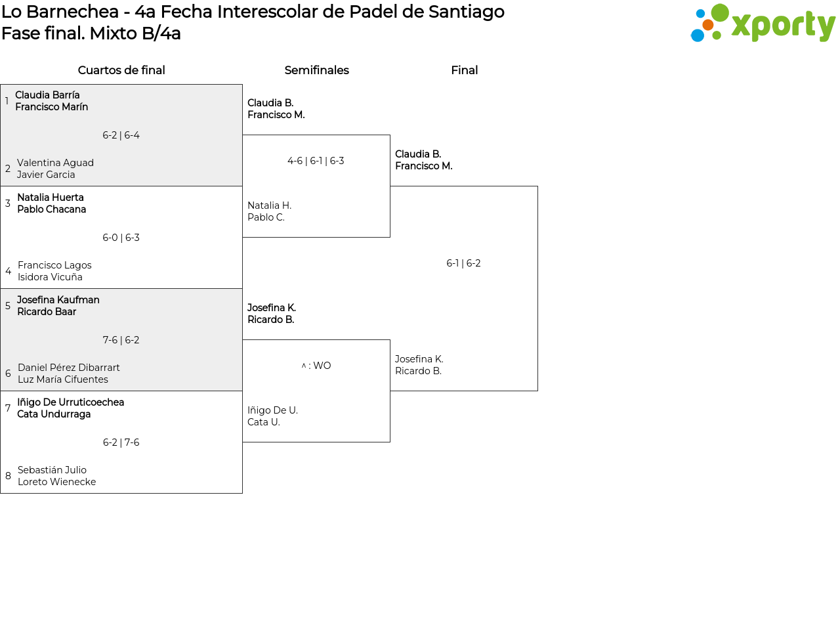This screenshot has width=840, height=623.
Task: Click the Claudia Barría and Francisco Marín pair
Action: pyautogui.click(x=51, y=101)
